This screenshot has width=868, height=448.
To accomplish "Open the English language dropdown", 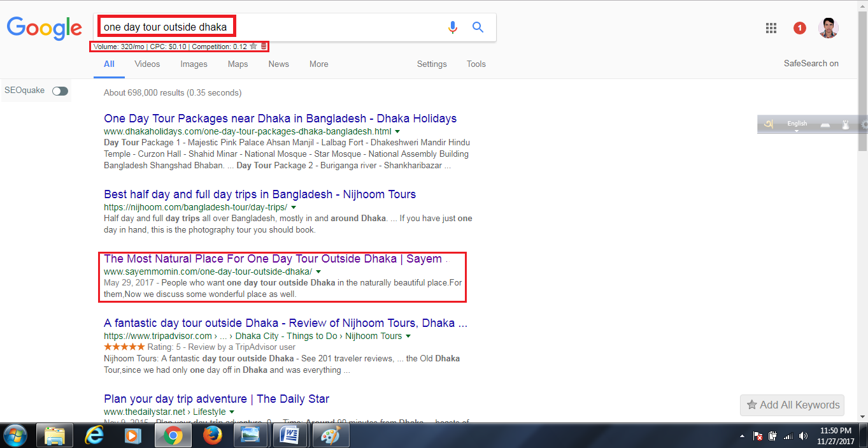I will 797,125.
